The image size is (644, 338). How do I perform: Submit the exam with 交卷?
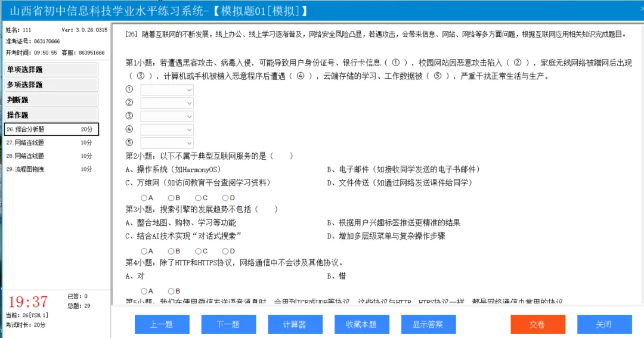(538, 324)
